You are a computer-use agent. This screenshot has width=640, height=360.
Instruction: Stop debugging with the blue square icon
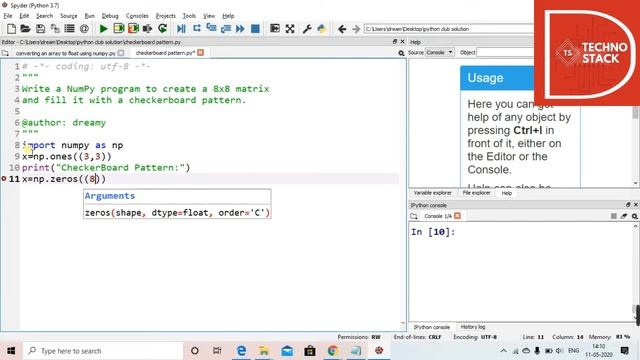[x=255, y=29]
